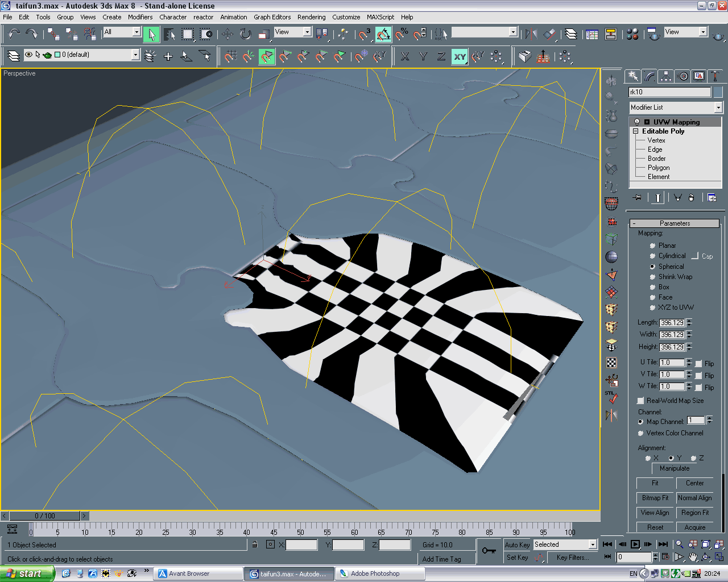
Task: Open the reference coordinate View dropdown
Action: click(x=293, y=32)
